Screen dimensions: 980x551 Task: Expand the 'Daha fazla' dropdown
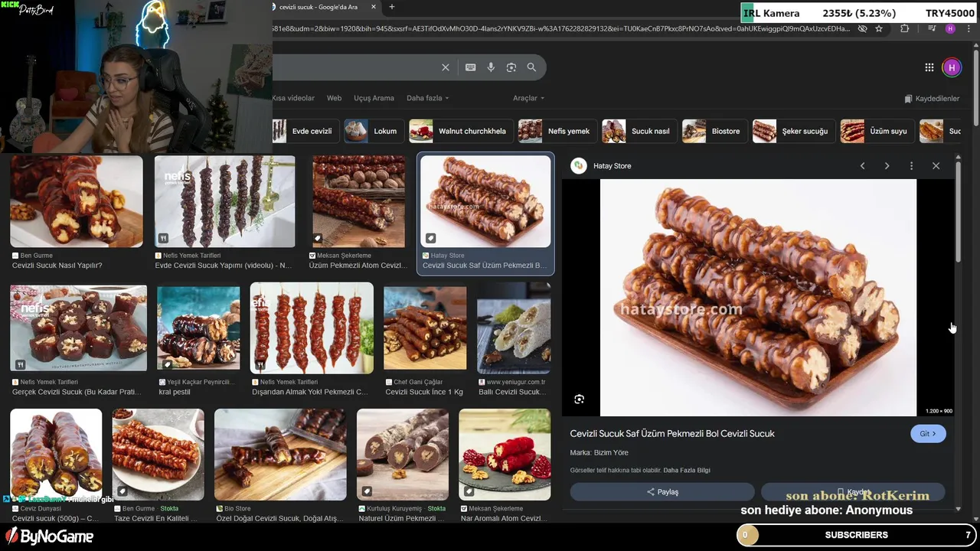tap(427, 98)
